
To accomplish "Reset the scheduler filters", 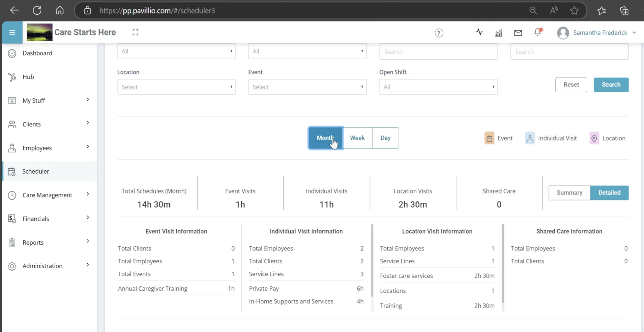I will pos(571,85).
